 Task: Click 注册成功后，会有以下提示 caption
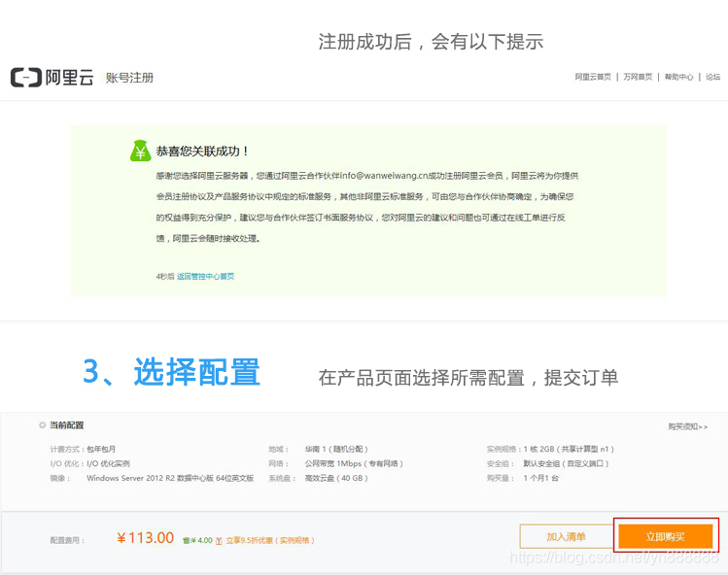(x=431, y=42)
